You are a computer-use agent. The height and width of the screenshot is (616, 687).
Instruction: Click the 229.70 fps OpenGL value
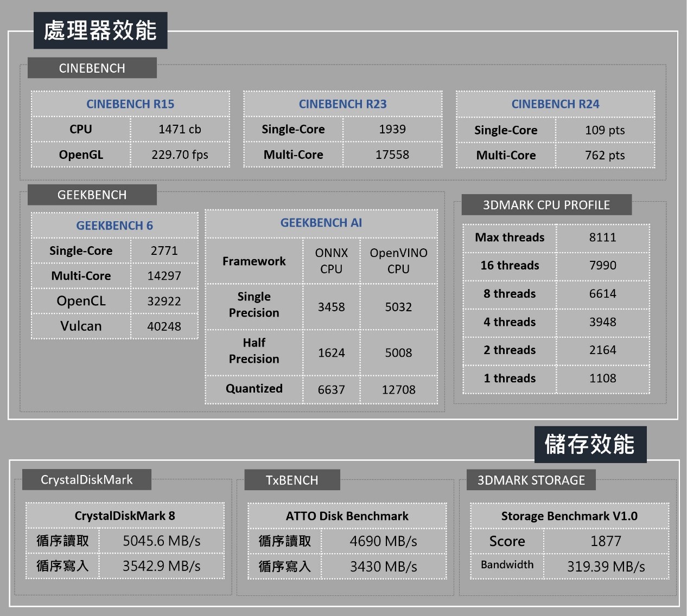click(180, 155)
